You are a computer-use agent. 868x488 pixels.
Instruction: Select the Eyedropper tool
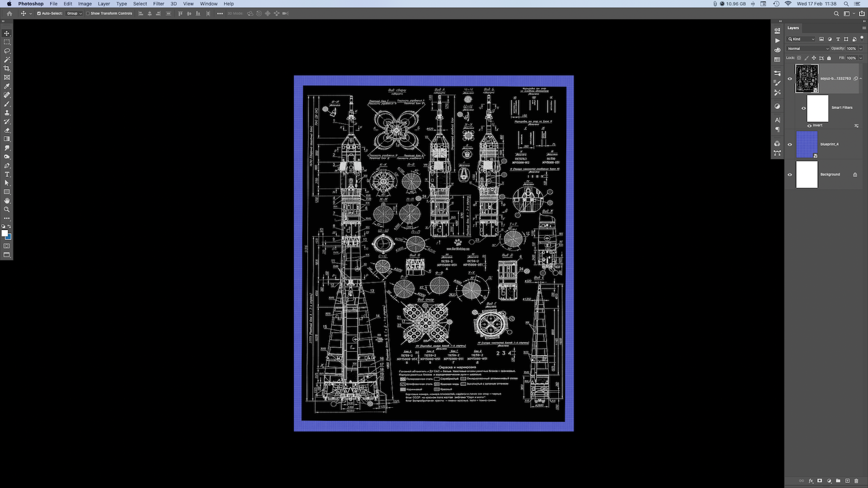coord(7,86)
